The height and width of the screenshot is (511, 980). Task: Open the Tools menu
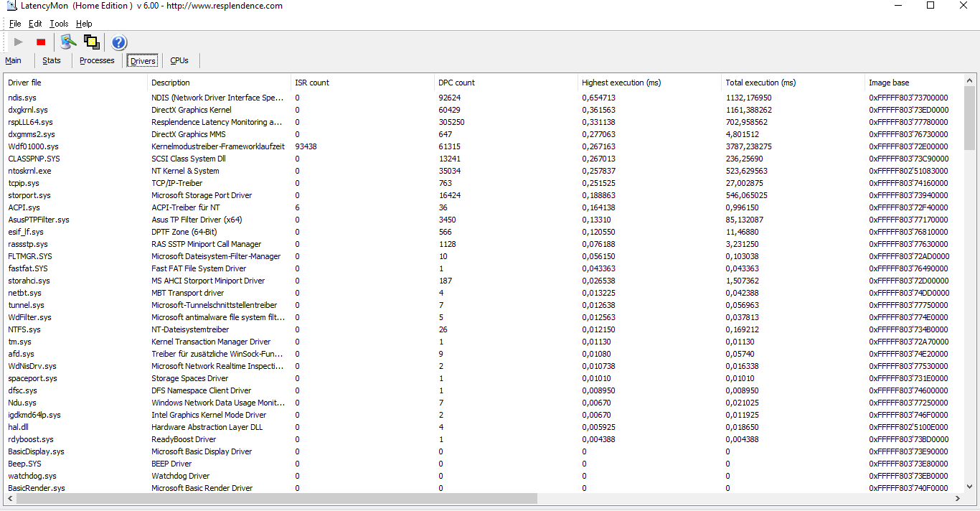pos(59,24)
